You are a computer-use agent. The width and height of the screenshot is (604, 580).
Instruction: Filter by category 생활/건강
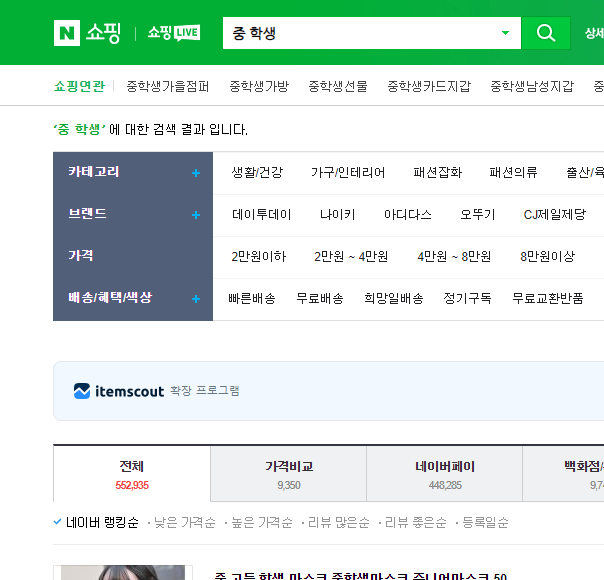tap(257, 173)
